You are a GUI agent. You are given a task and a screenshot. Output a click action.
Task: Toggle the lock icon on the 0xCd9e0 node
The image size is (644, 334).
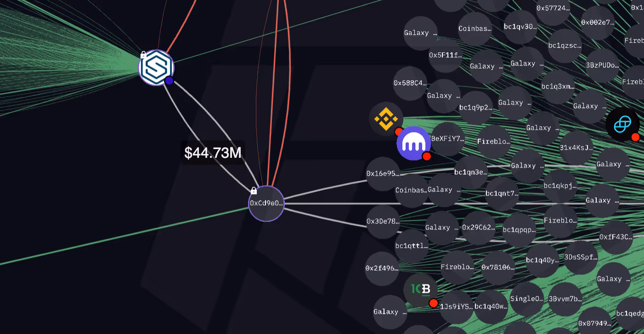point(254,191)
